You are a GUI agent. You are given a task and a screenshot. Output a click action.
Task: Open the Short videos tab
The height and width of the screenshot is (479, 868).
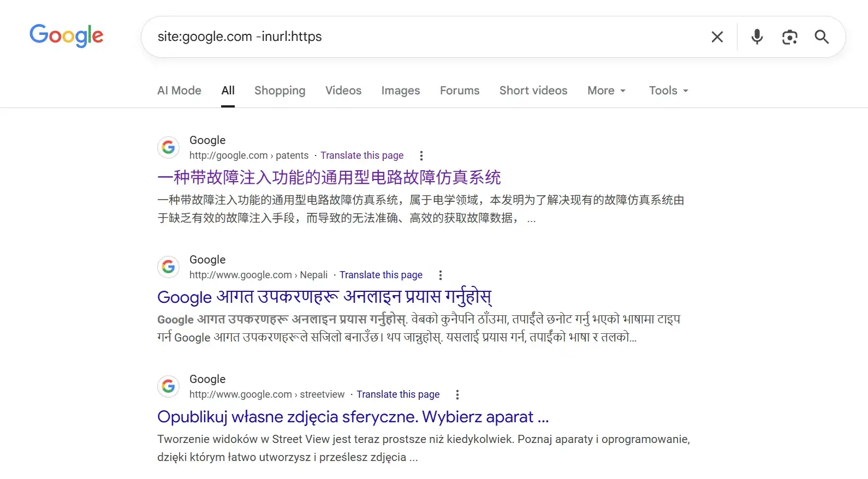point(533,91)
